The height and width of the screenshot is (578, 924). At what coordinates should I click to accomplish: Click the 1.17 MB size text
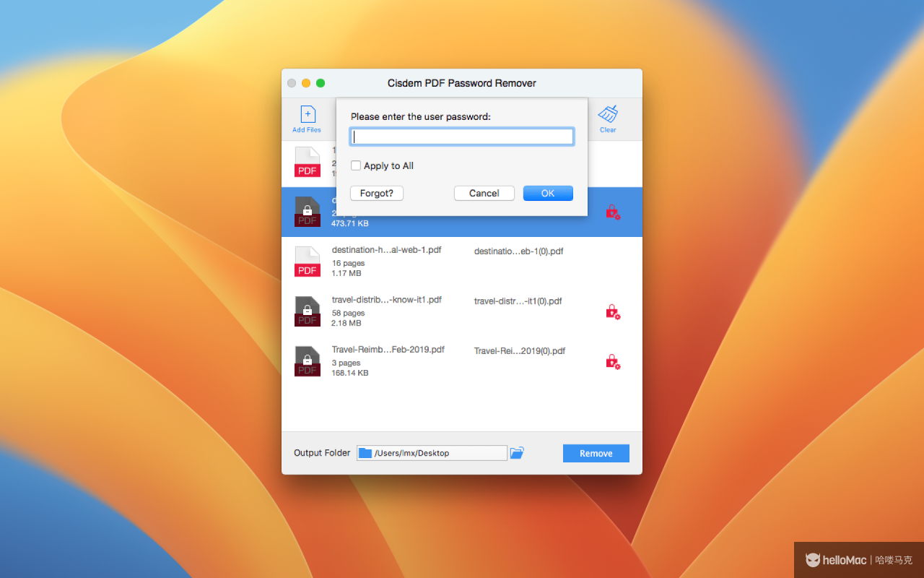point(346,273)
